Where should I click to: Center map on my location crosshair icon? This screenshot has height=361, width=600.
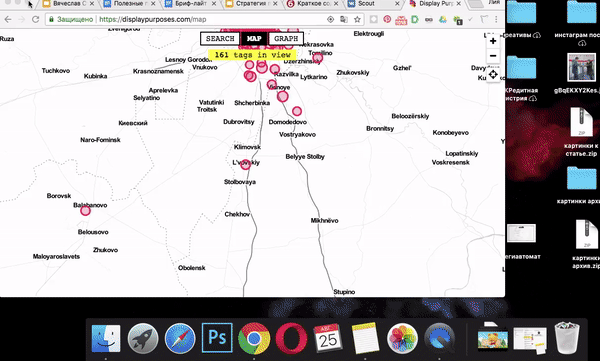pos(493,74)
